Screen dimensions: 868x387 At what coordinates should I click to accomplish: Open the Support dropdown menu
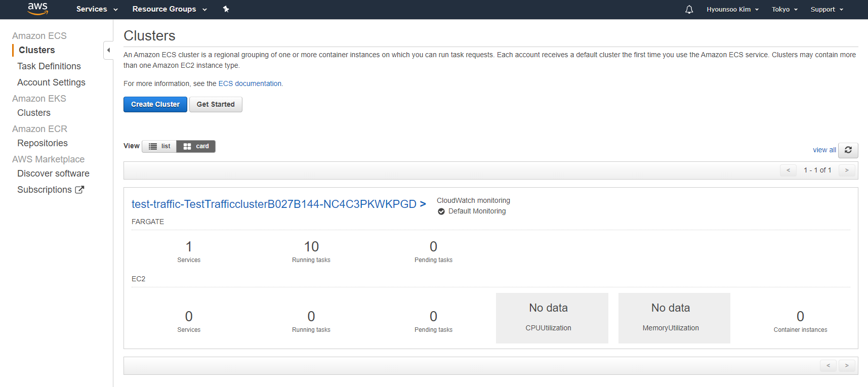coord(827,10)
